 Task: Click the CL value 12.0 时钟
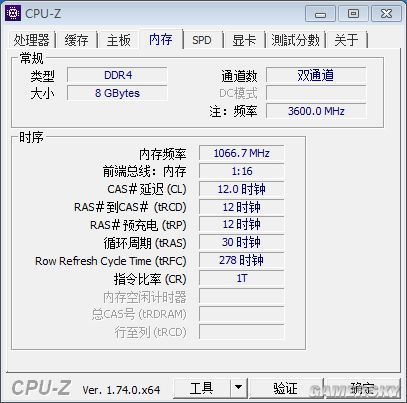[242, 189]
